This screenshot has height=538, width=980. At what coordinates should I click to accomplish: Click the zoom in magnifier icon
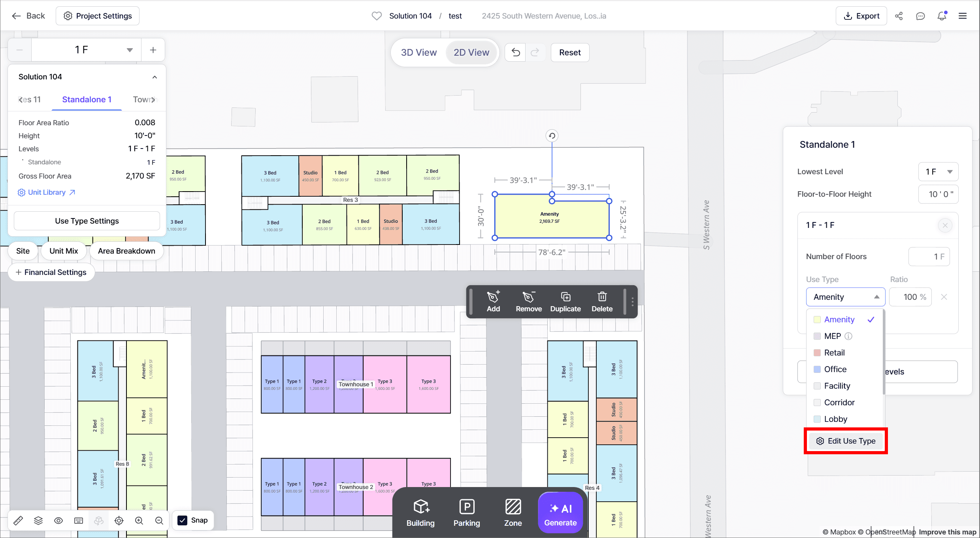139,521
